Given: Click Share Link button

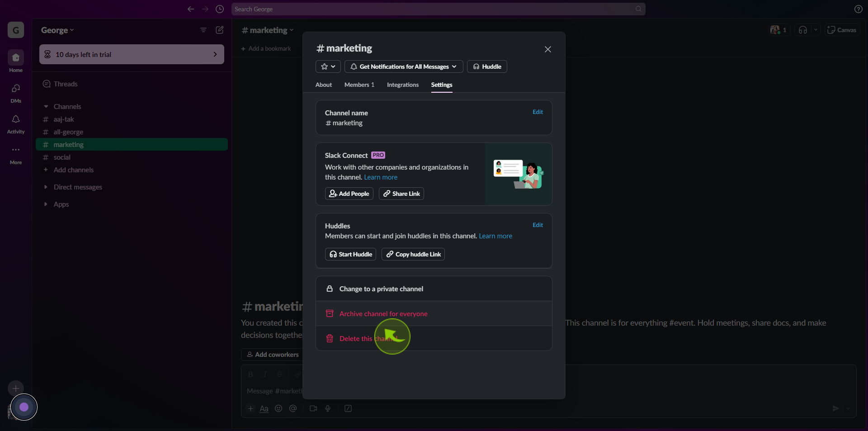Looking at the screenshot, I should click(x=401, y=194).
